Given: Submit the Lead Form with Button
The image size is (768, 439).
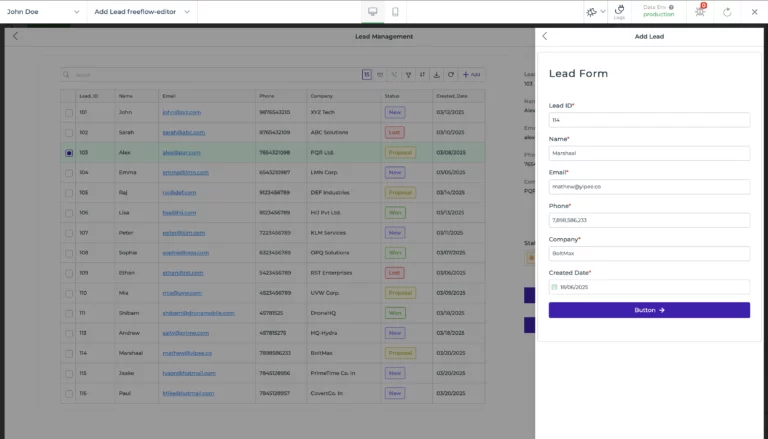Looking at the screenshot, I should (x=649, y=310).
